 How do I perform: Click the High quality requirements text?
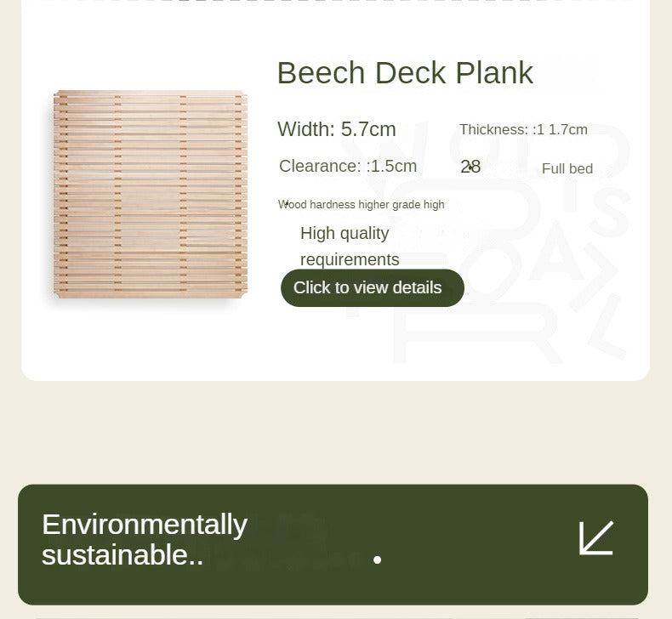pyautogui.click(x=350, y=246)
